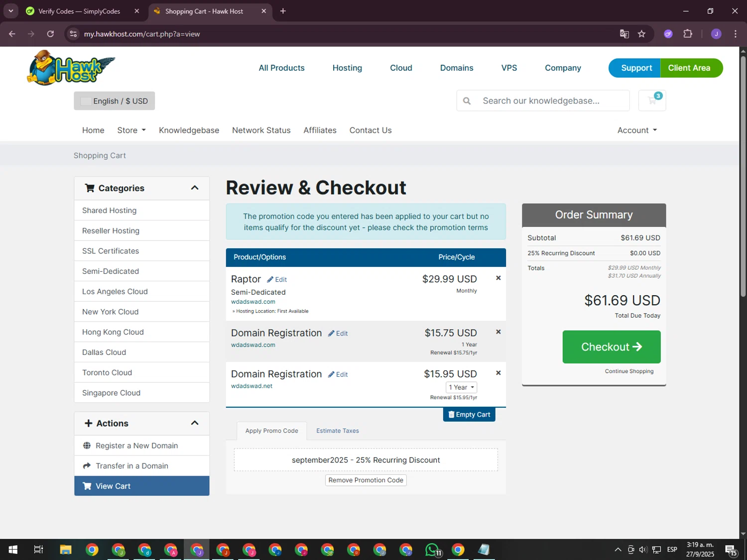Image resolution: width=747 pixels, height=560 pixels.
Task: Select the Apply Promo Code tab
Action: [x=271, y=431]
